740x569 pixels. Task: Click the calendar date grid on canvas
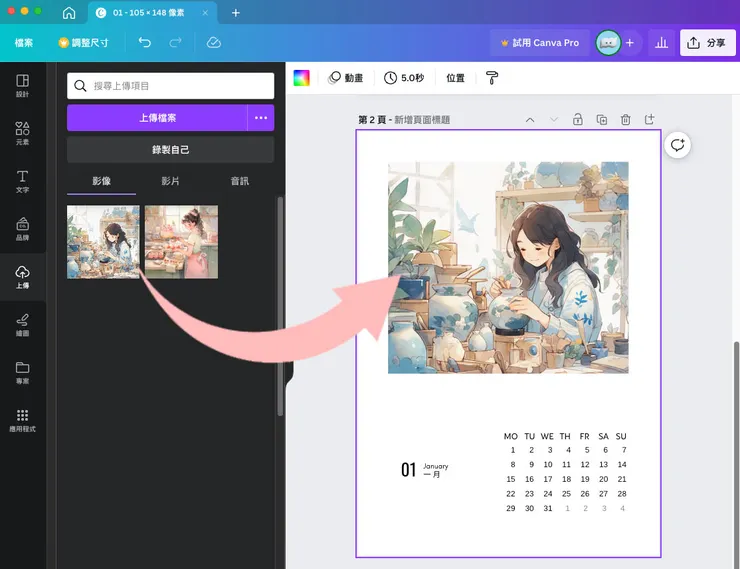coord(565,472)
